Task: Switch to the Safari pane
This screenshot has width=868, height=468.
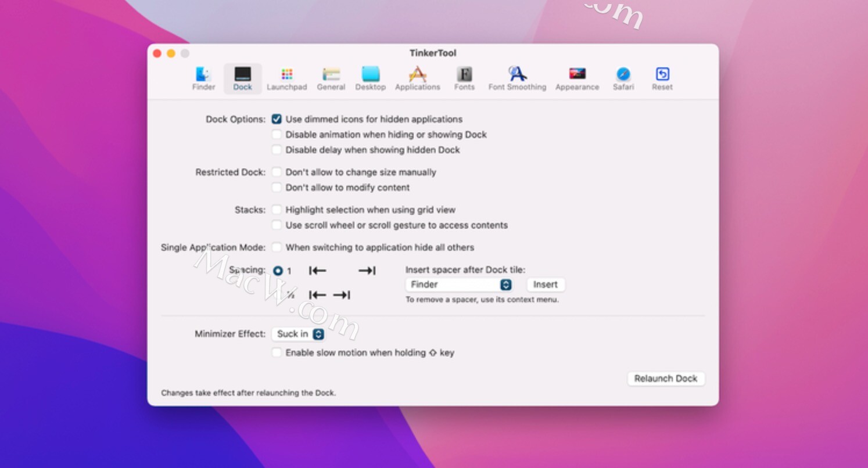Action: [x=623, y=78]
